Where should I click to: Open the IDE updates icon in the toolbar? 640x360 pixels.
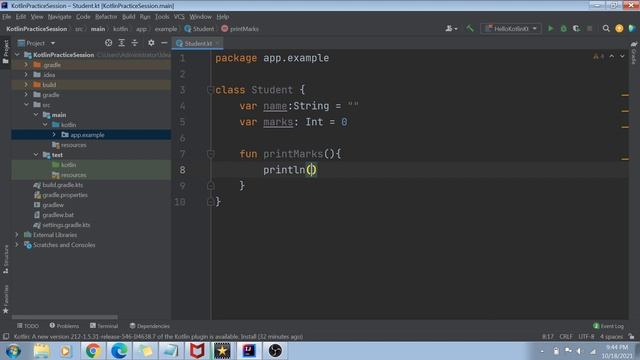click(x=619, y=29)
